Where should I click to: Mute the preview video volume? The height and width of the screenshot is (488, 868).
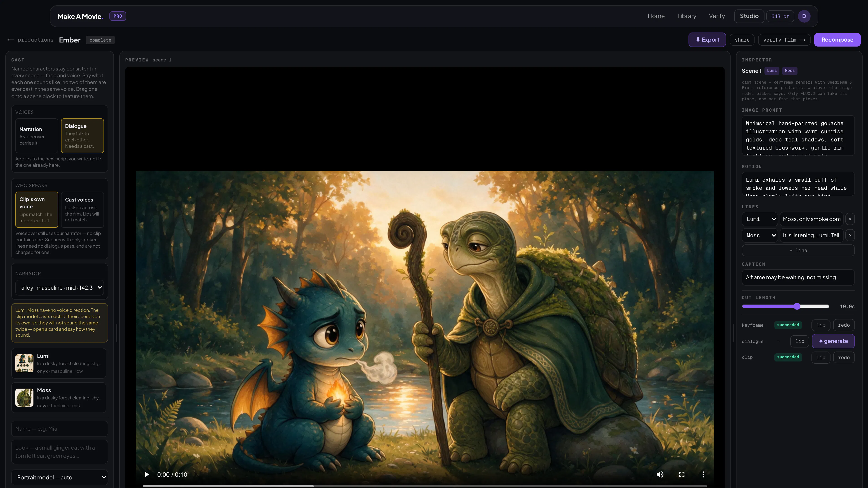[660, 474]
